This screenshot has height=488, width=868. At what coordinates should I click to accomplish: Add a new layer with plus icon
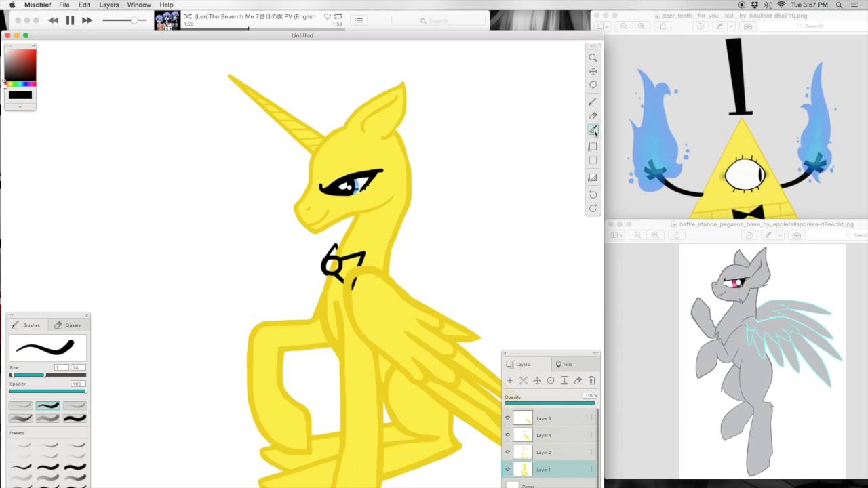point(510,381)
